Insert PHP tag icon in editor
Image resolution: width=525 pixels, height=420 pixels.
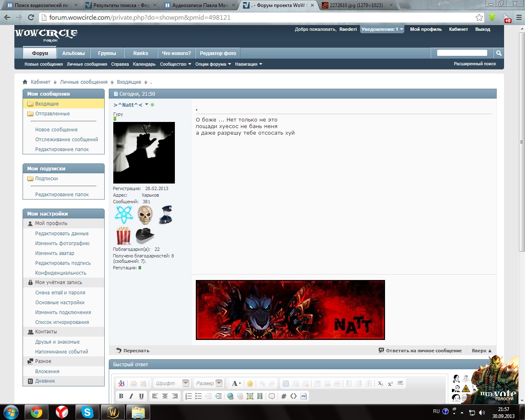[x=304, y=396]
